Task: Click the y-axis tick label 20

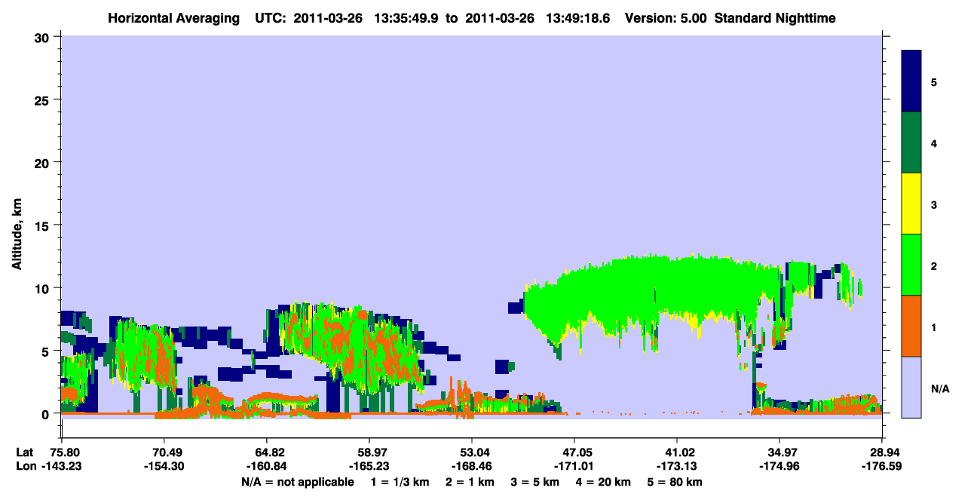Action: [x=44, y=162]
